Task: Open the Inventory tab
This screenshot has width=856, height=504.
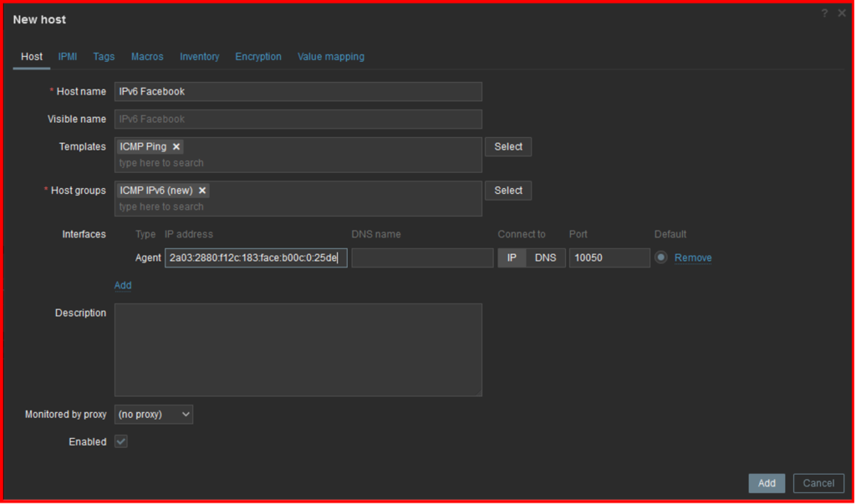Action: pyautogui.click(x=199, y=57)
